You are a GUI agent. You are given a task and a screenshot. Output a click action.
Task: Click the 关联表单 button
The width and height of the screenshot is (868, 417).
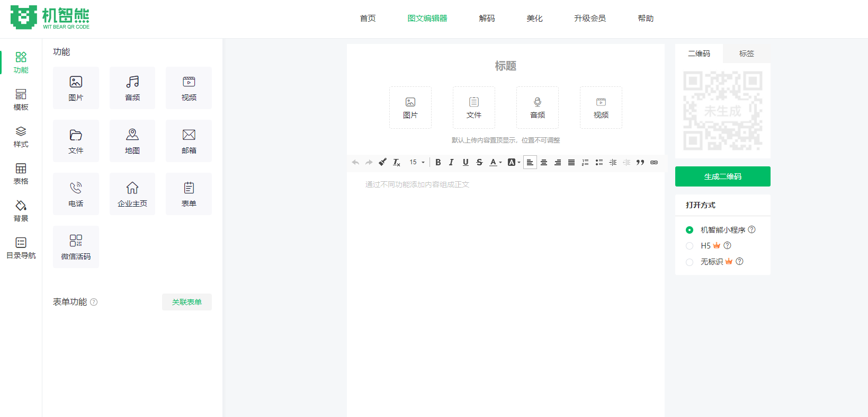pyautogui.click(x=186, y=302)
